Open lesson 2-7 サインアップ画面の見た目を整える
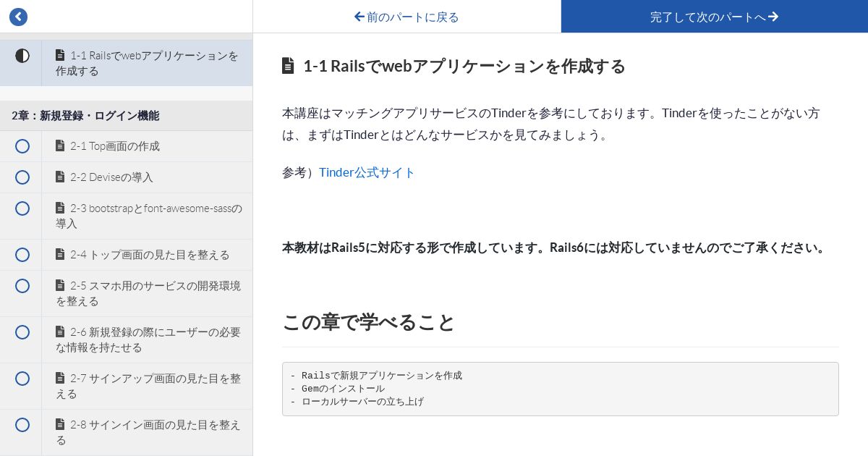The height and width of the screenshot is (456, 868). click(x=148, y=386)
